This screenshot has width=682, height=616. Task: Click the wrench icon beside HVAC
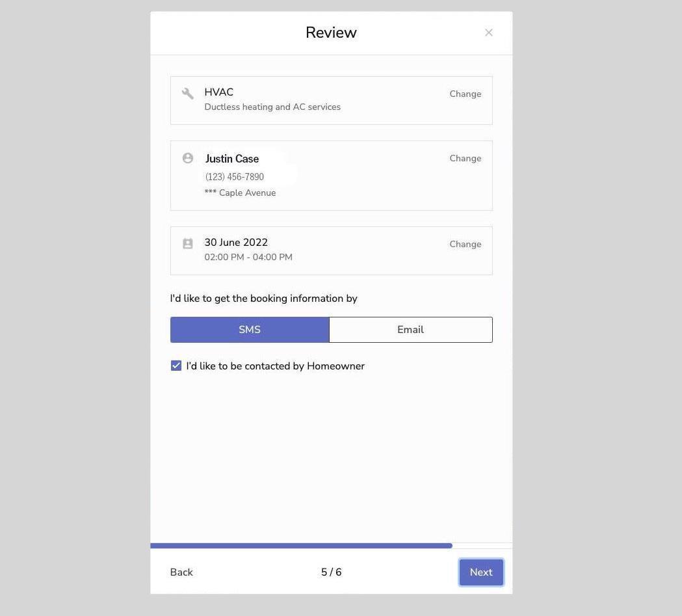click(x=187, y=92)
